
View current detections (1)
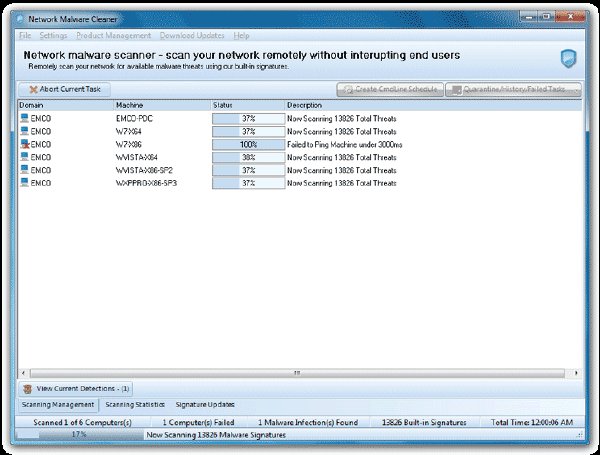point(76,389)
